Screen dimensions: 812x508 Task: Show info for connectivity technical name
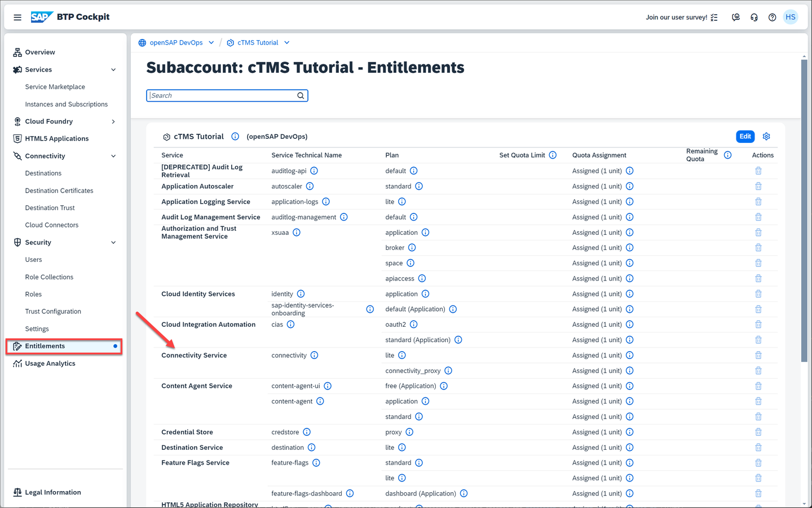click(314, 356)
